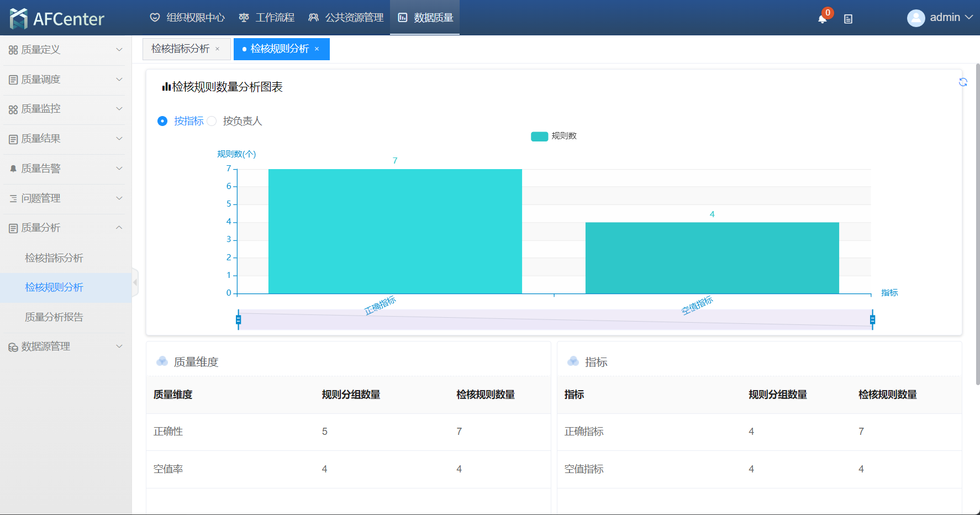
Task: Close the 检核规则分析 tab
Action: coord(317,49)
